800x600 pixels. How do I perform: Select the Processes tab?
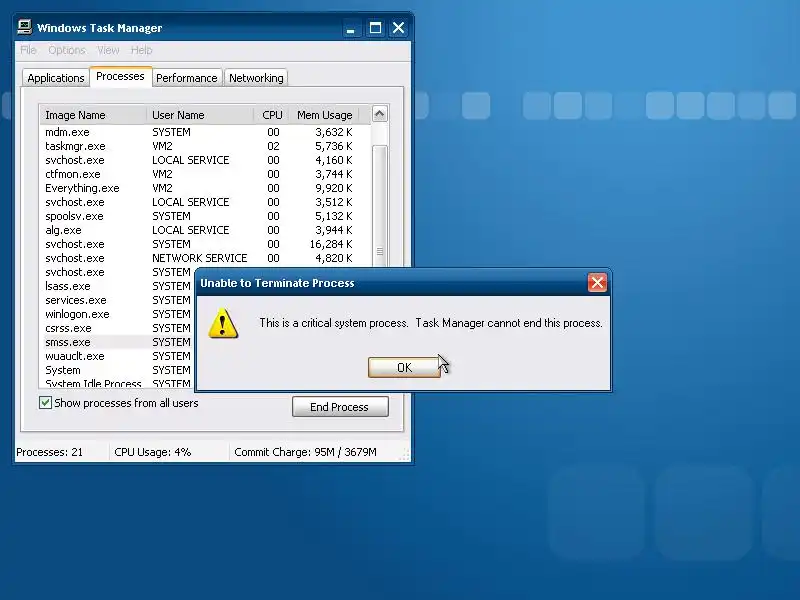pyautogui.click(x=120, y=77)
